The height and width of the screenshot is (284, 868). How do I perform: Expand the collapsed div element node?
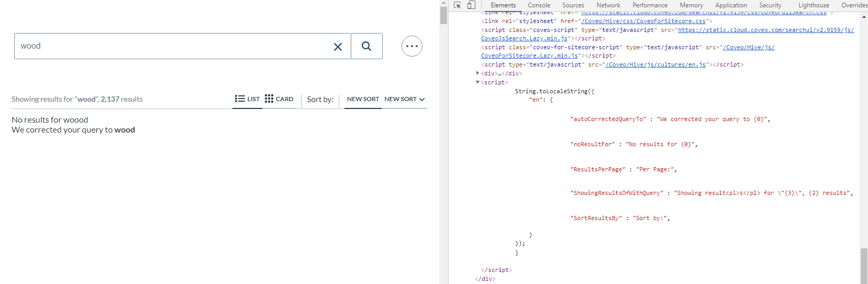[477, 73]
